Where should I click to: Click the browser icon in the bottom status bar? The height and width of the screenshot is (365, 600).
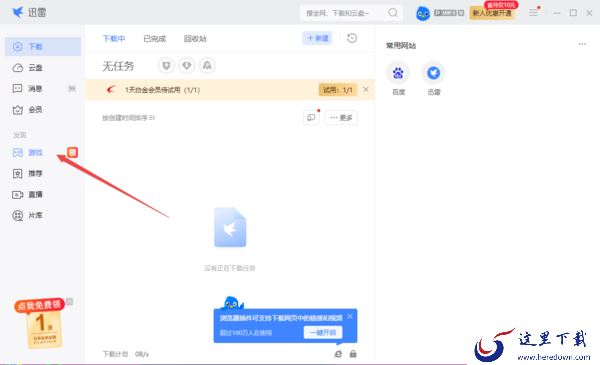pos(338,354)
